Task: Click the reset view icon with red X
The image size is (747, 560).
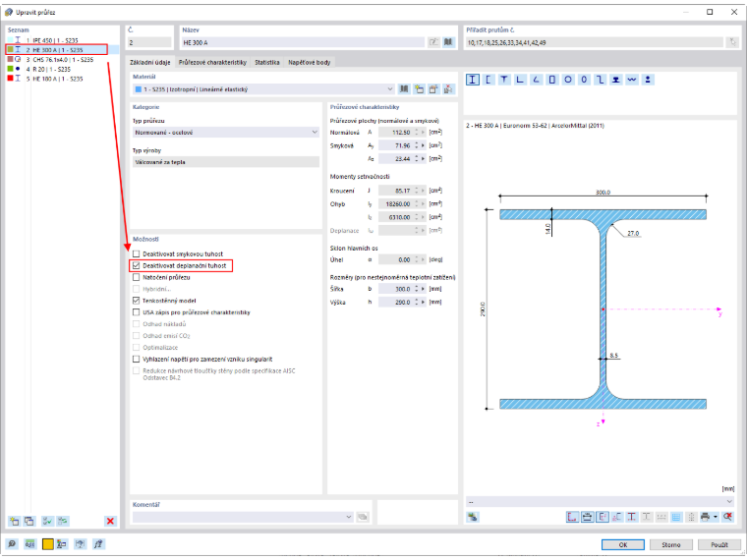Action: point(727,517)
